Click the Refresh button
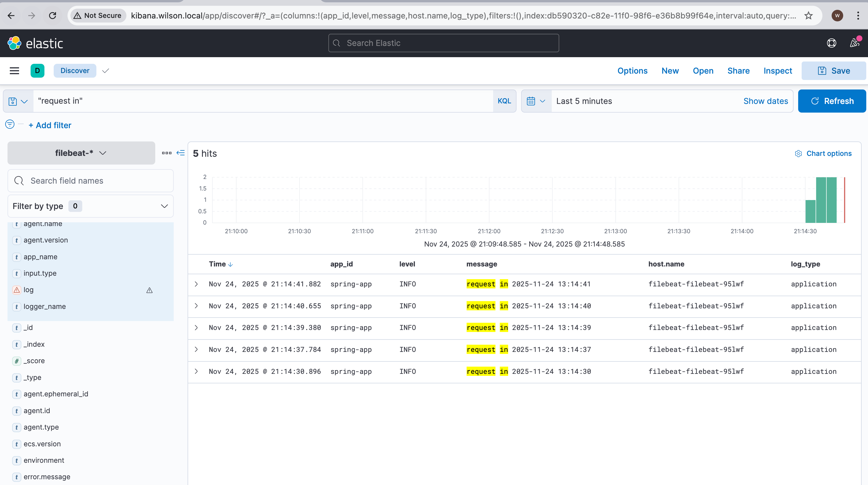The image size is (868, 485). [x=832, y=101]
